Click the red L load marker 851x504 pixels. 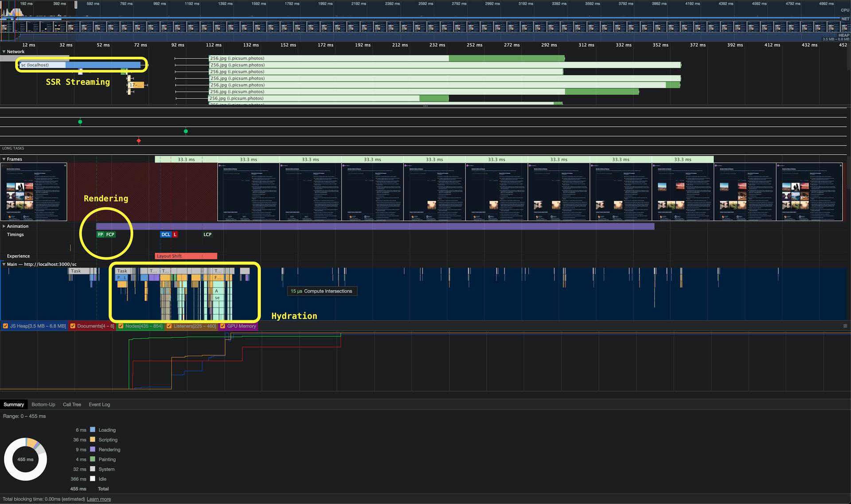point(175,234)
